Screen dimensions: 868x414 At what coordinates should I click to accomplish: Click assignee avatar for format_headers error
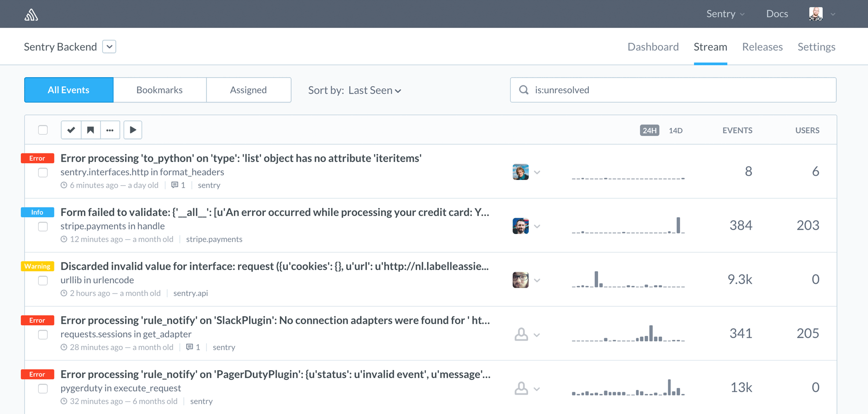[520, 172]
